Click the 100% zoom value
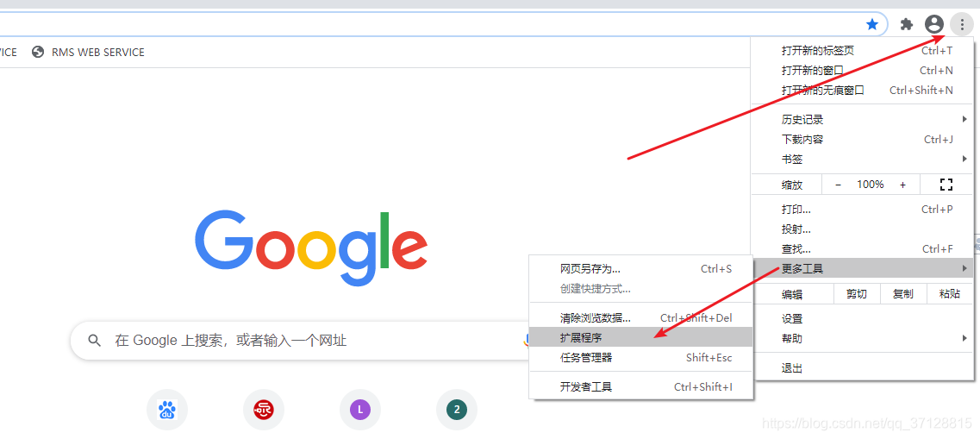 point(870,185)
